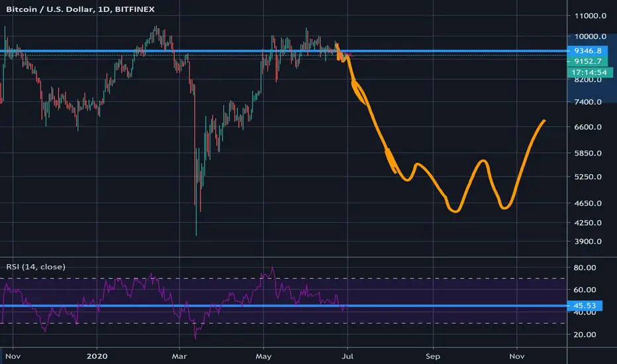Viewport: 617px width, 364px height.
Task: Click the Nov label at right of time axis
Action: click(516, 356)
